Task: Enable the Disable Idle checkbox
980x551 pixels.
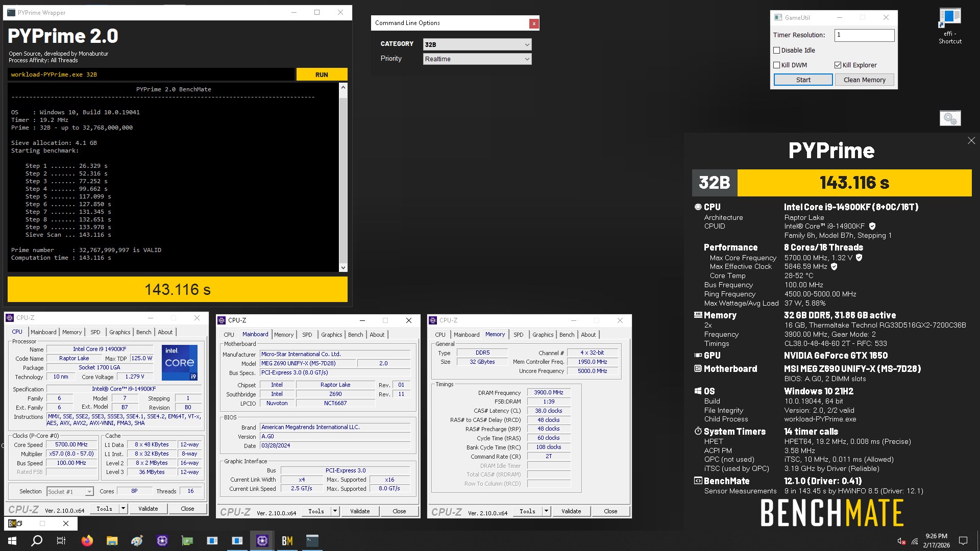Action: (x=777, y=50)
